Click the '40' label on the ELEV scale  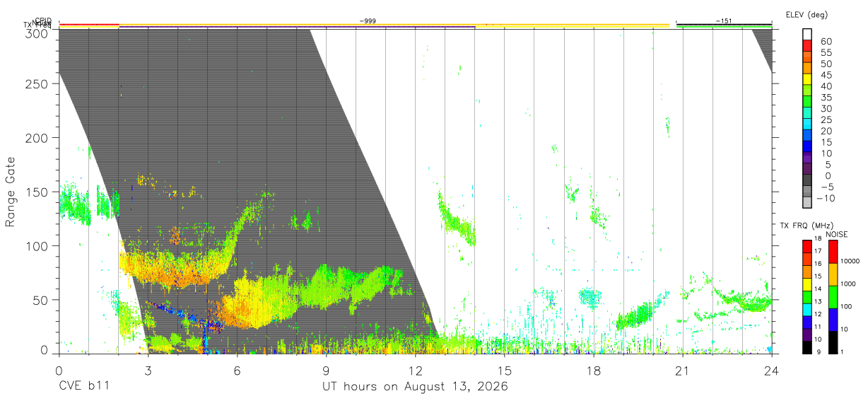click(x=826, y=86)
